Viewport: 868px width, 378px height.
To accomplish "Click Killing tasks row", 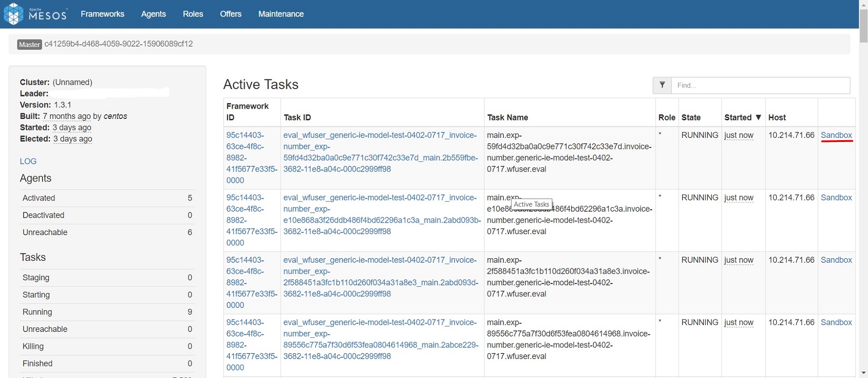I will coord(107,346).
